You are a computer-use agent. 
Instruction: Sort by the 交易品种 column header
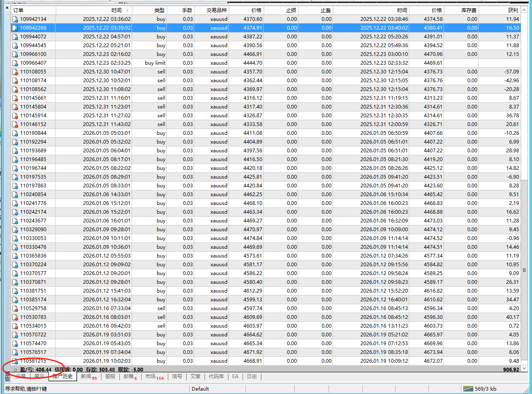(211, 10)
